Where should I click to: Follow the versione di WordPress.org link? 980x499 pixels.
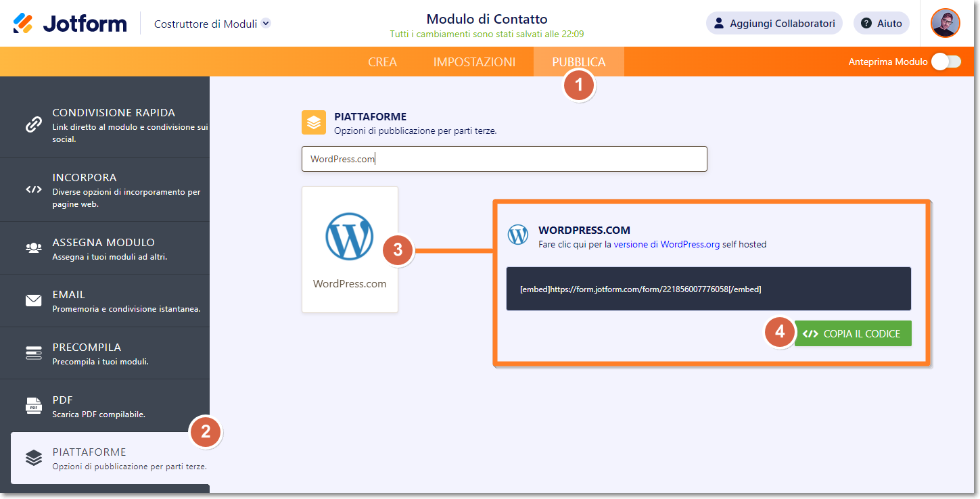click(x=666, y=244)
